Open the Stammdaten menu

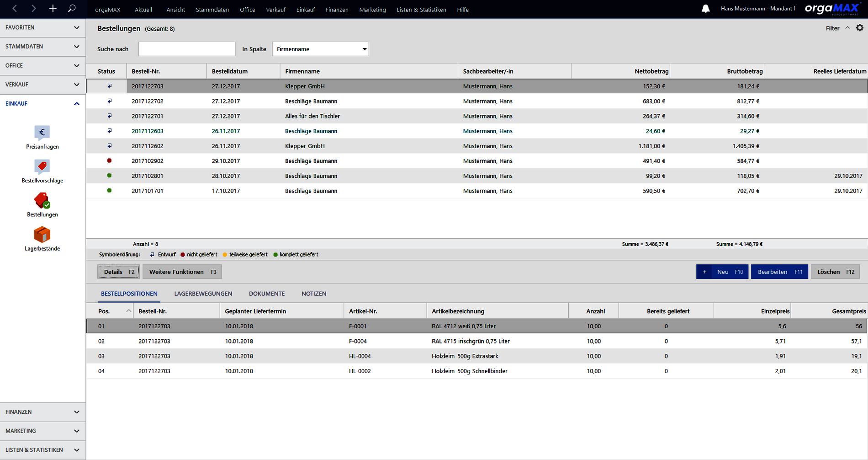(x=212, y=10)
